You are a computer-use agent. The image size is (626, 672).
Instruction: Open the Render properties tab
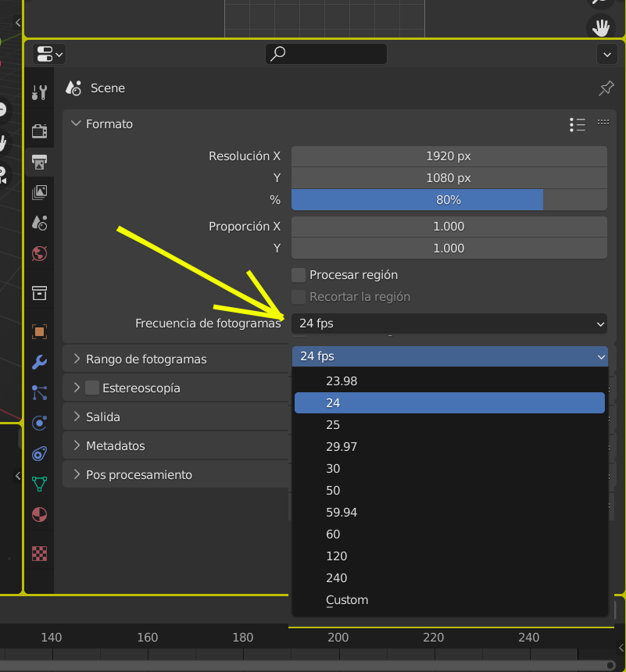39,131
